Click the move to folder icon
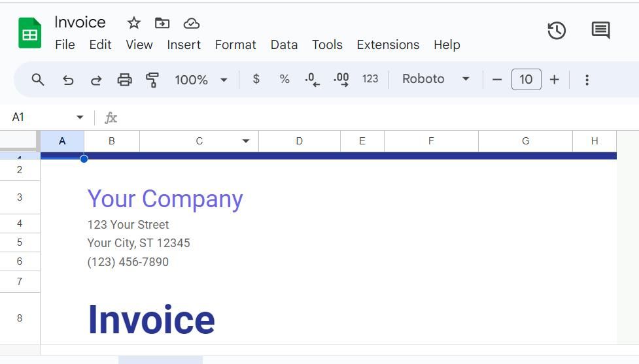Image resolution: width=639 pixels, height=364 pixels. tap(162, 24)
